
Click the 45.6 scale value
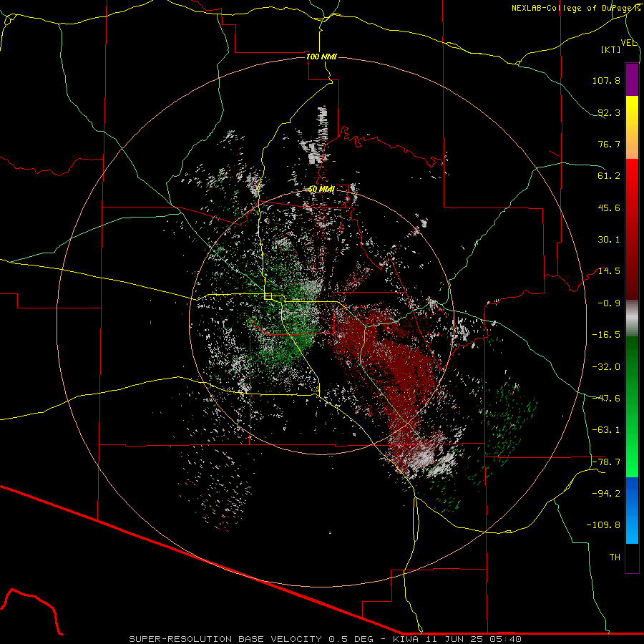[x=609, y=208]
